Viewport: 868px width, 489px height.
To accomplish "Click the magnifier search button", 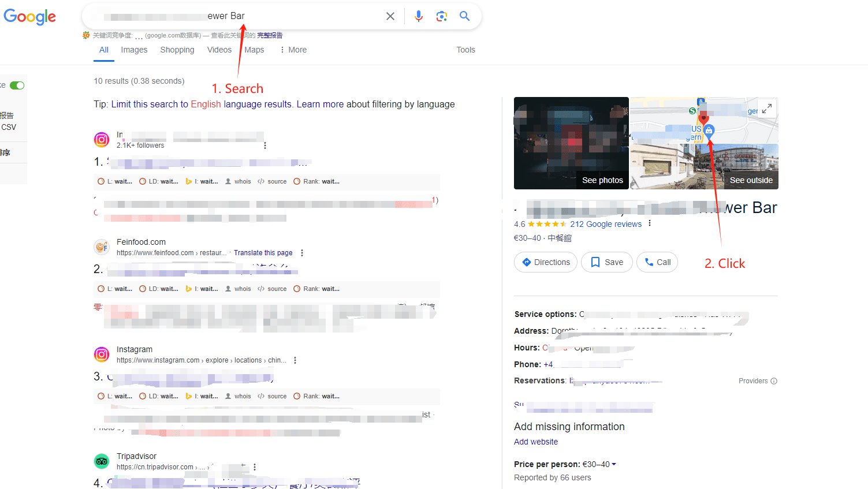I will (x=464, y=16).
